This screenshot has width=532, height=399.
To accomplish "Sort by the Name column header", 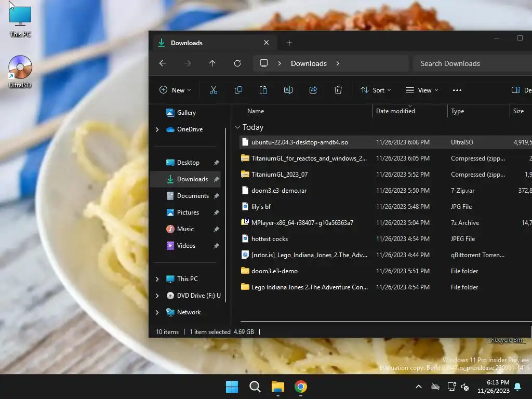I will (x=256, y=111).
